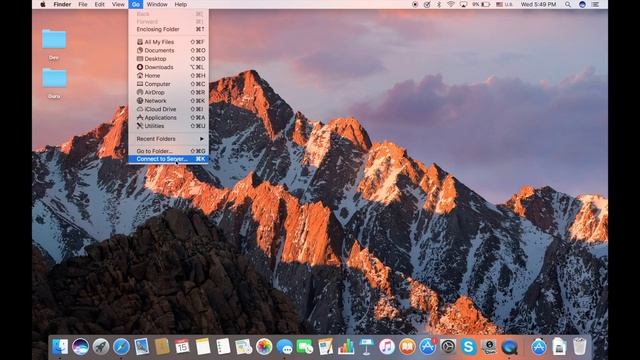Open FaceTime icon in the Dock
Viewport: 640px width, 360px height.
pos(305,347)
